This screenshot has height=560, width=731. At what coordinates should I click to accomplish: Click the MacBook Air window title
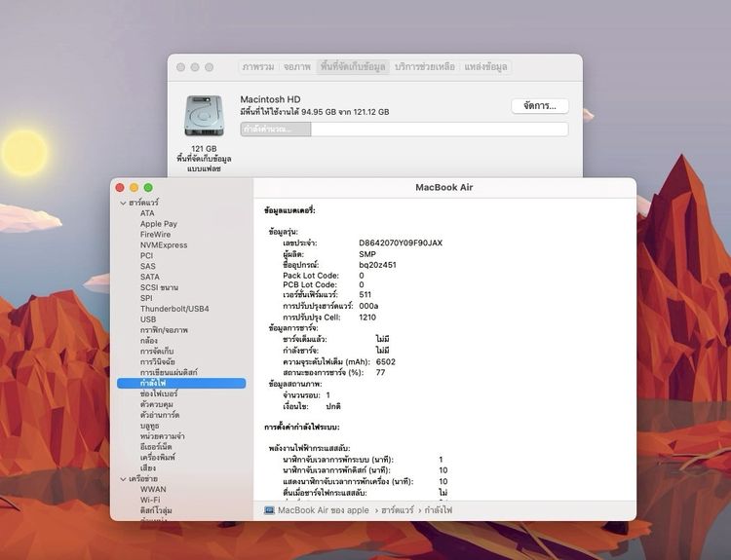(x=444, y=187)
